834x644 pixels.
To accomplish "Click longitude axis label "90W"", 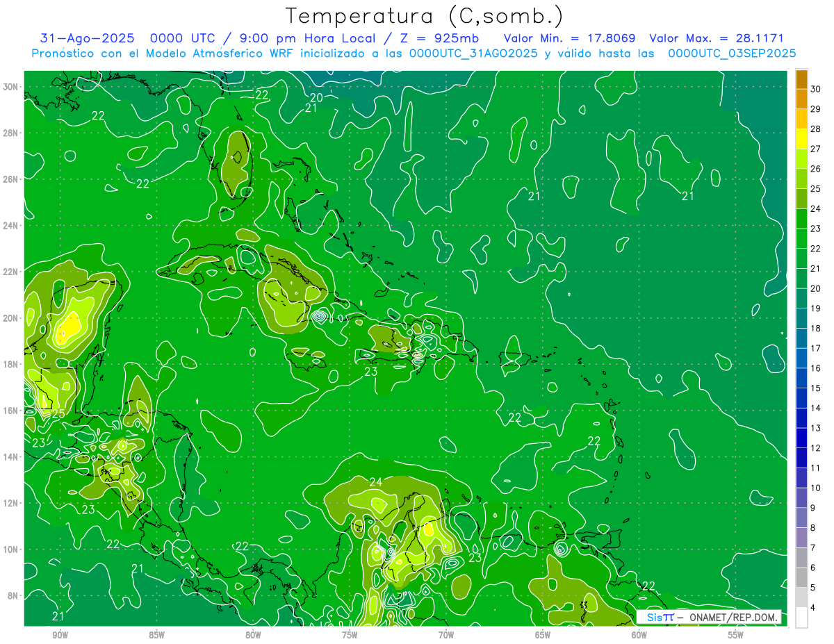I will (x=60, y=635).
